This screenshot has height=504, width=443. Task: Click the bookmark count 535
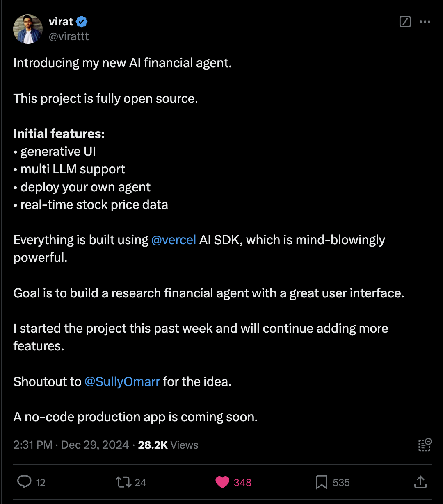tap(341, 483)
